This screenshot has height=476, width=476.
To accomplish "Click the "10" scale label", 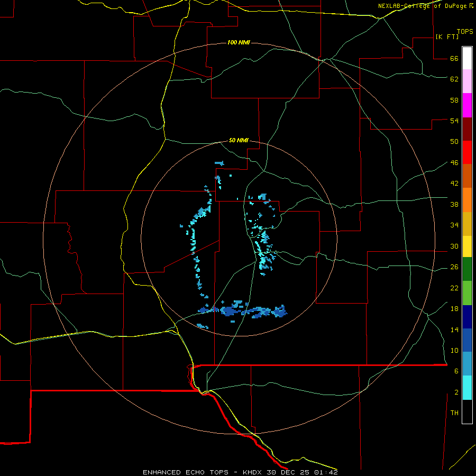I will click(454, 350).
